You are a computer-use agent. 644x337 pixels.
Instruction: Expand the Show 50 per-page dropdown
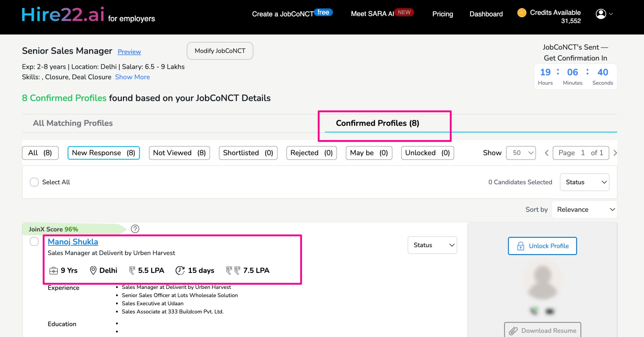(x=521, y=153)
